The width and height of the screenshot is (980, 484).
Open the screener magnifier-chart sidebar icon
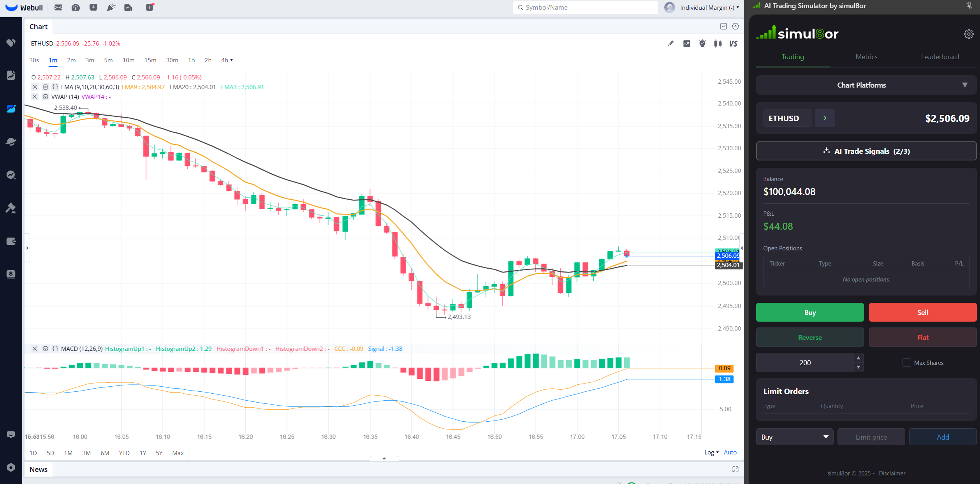(11, 175)
